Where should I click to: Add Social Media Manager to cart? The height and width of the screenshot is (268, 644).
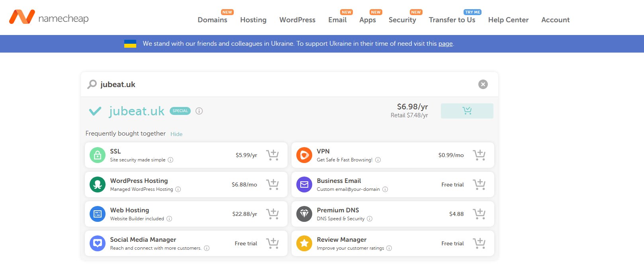click(272, 243)
